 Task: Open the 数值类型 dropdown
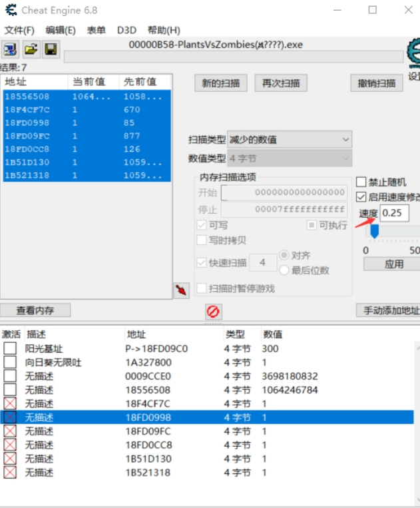pyautogui.click(x=290, y=158)
